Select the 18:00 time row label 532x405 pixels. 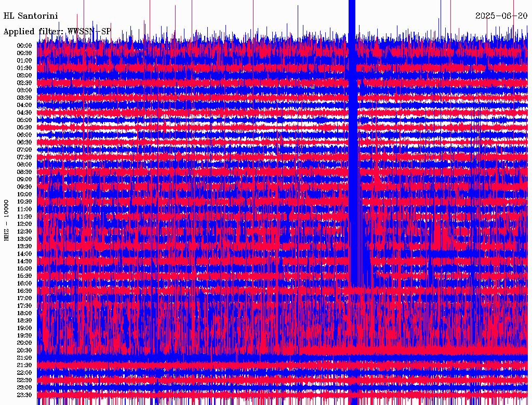click(x=24, y=313)
